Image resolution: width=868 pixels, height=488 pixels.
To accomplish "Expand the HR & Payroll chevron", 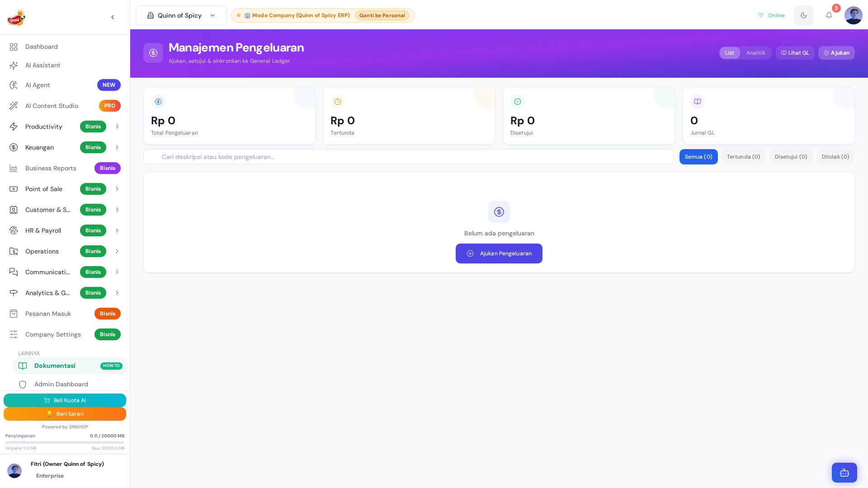I will tap(117, 230).
